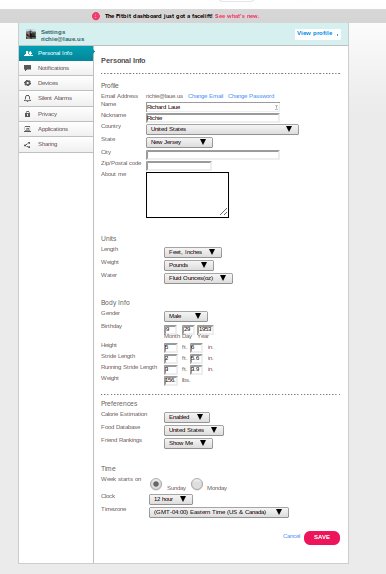The image size is (386, 574).
Task: Open the Gender dropdown showing Male
Action: pyautogui.click(x=186, y=316)
